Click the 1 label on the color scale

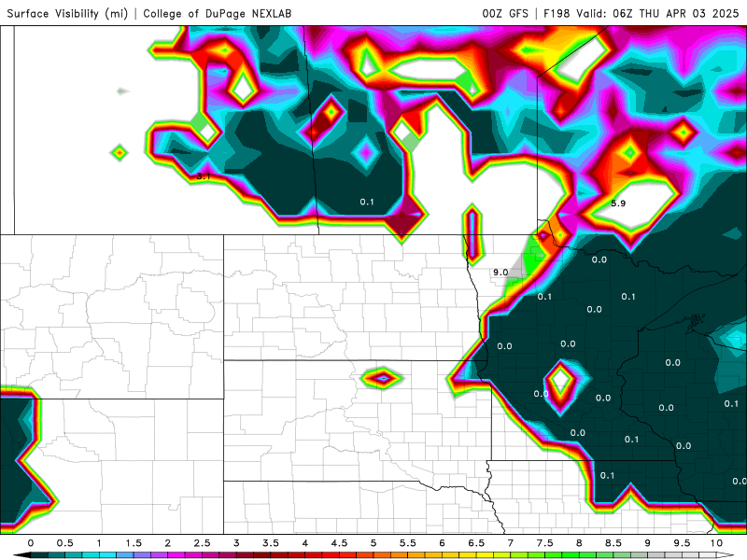click(x=99, y=543)
